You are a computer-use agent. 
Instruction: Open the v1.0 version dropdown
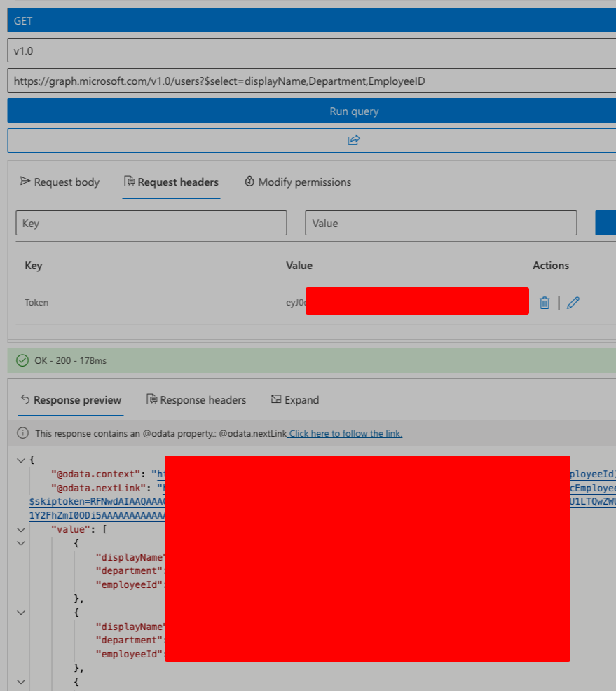pyautogui.click(x=312, y=50)
